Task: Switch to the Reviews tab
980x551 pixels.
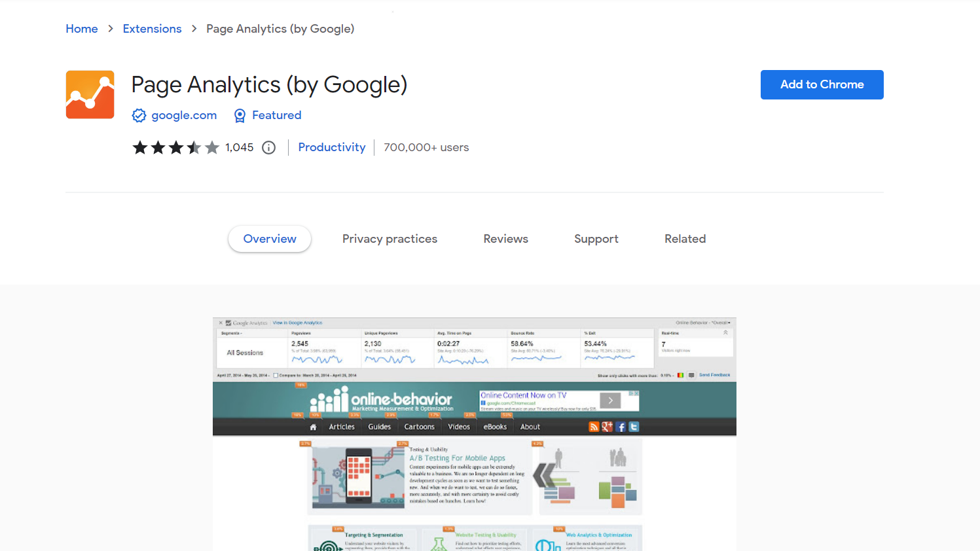Action: 505,239
